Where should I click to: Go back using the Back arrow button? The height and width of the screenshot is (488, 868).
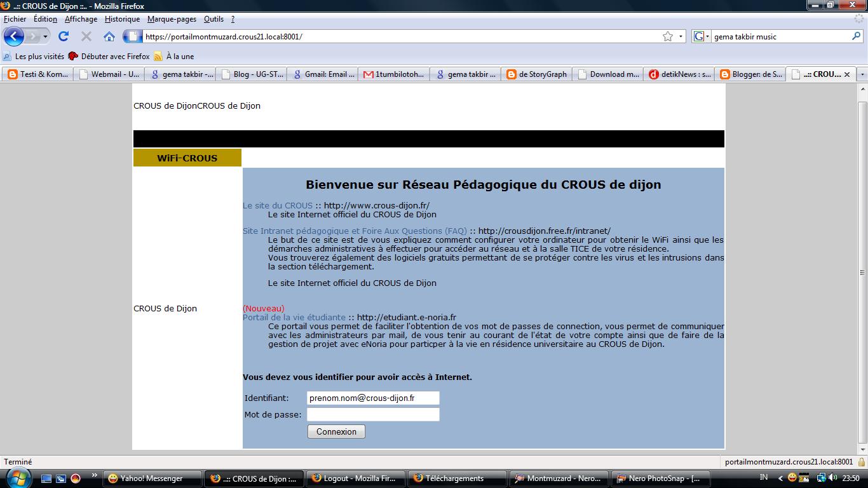coord(14,36)
